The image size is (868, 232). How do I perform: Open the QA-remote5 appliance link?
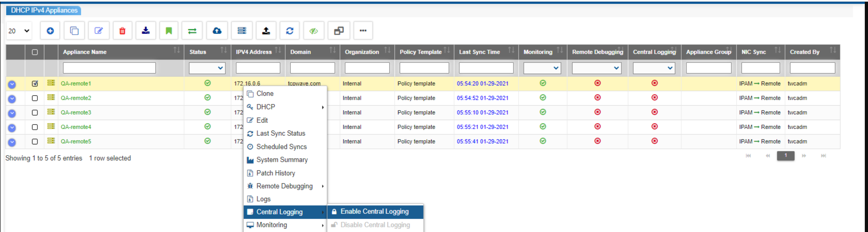(76, 142)
